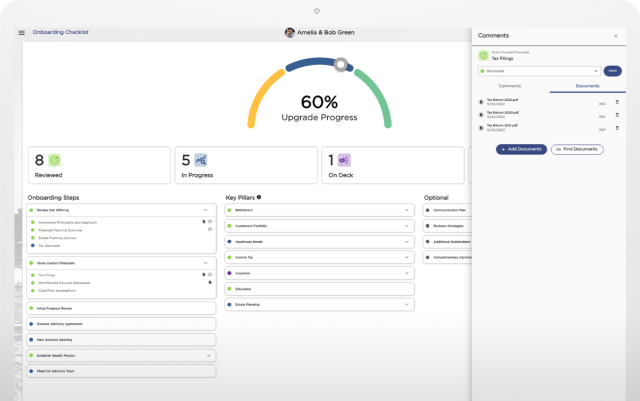Open the 8 Reviewed card

pyautogui.click(x=99, y=165)
